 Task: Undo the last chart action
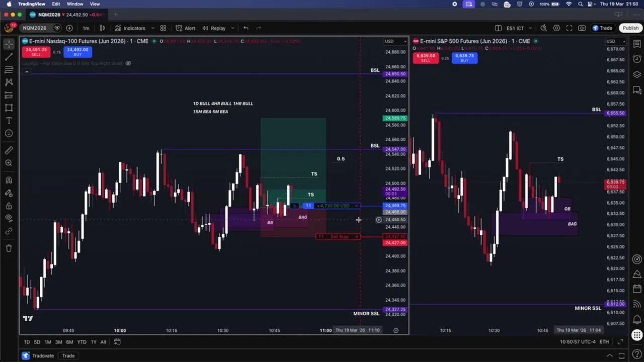(x=246, y=28)
